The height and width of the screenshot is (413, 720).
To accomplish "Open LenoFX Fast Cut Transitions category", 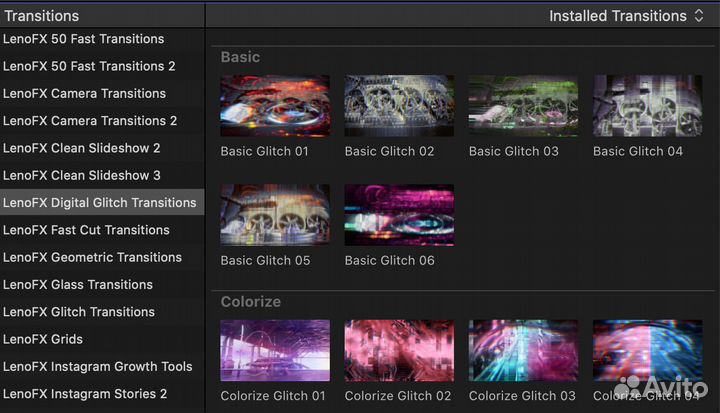I will [x=102, y=230].
